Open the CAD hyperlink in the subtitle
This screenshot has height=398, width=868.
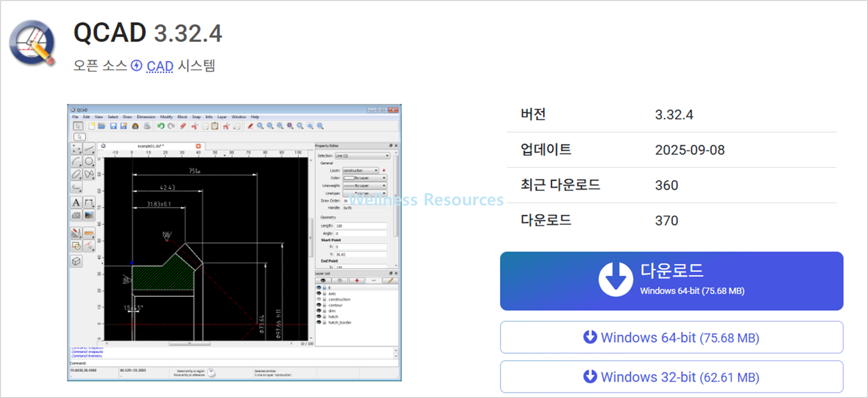click(160, 66)
